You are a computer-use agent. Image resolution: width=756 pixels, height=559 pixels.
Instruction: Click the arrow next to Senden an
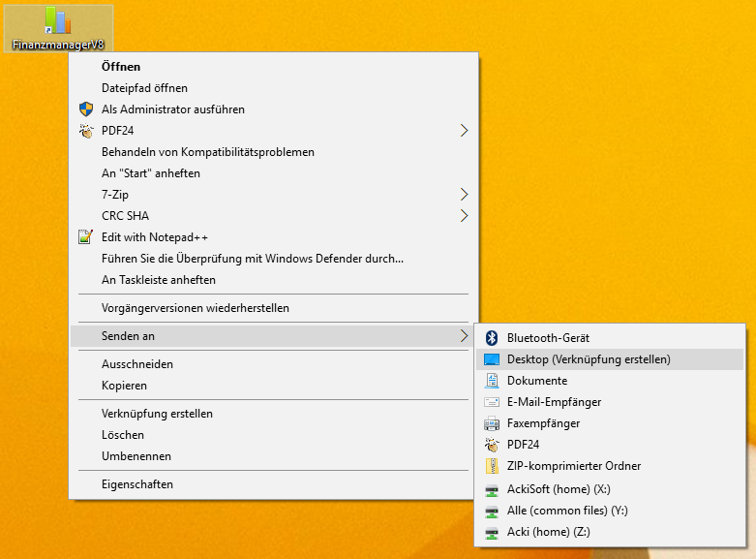[x=464, y=336]
